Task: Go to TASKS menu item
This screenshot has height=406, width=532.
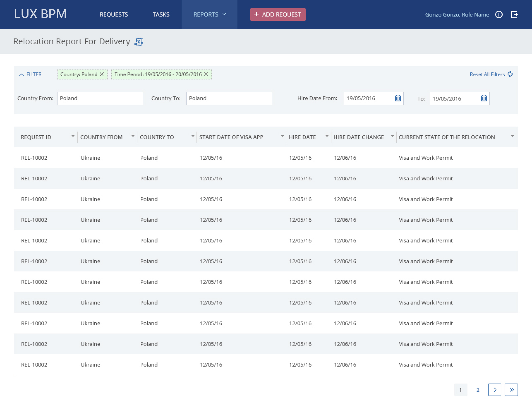Action: [161, 14]
